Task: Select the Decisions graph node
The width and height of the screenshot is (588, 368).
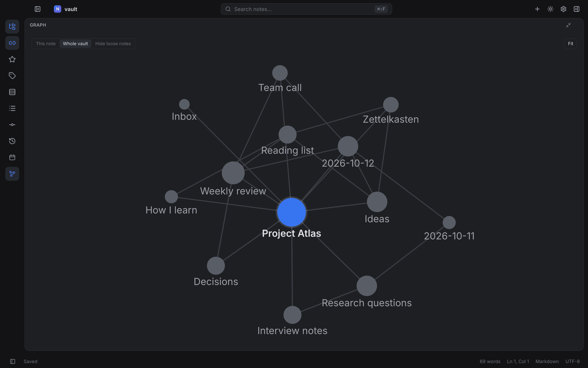Action: [216, 266]
